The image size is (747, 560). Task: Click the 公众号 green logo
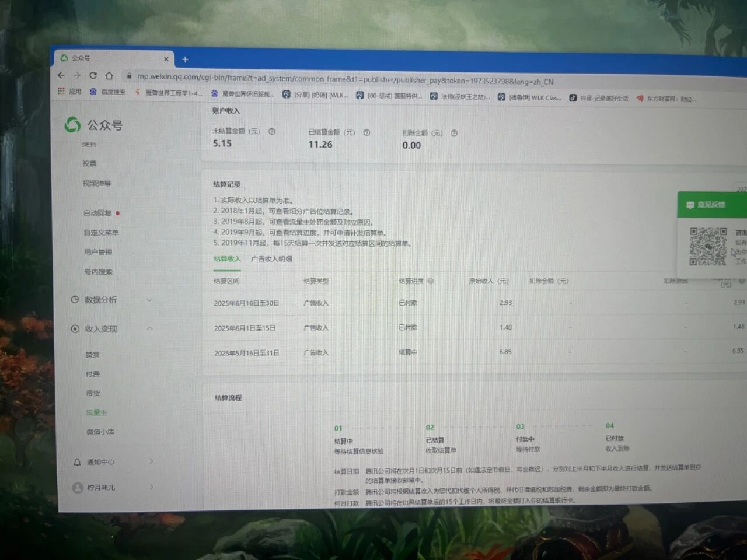click(72, 124)
